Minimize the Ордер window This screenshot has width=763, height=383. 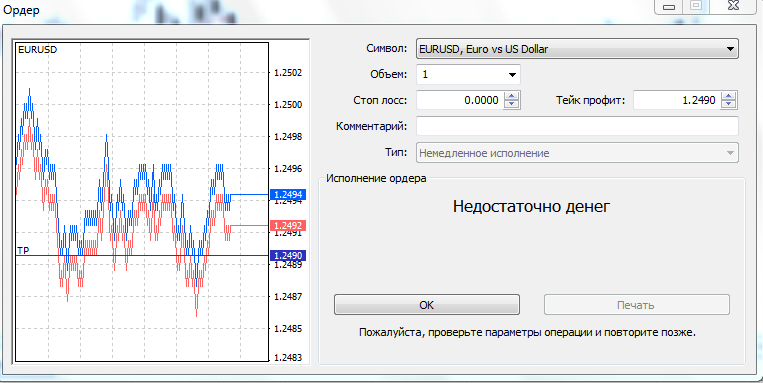pos(669,6)
